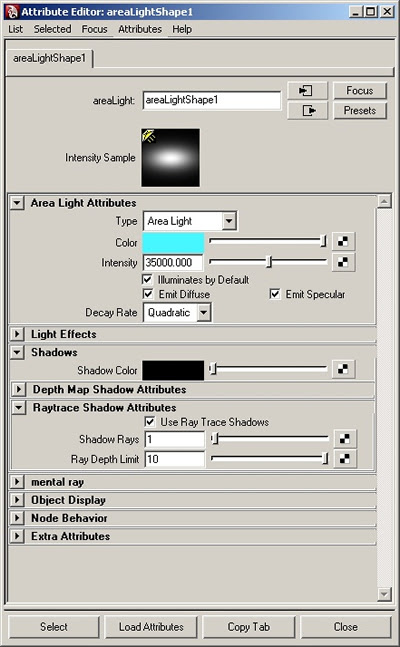The height and width of the screenshot is (647, 400).
Task: Click the Ray Depth Limit checker icon
Action: (345, 459)
